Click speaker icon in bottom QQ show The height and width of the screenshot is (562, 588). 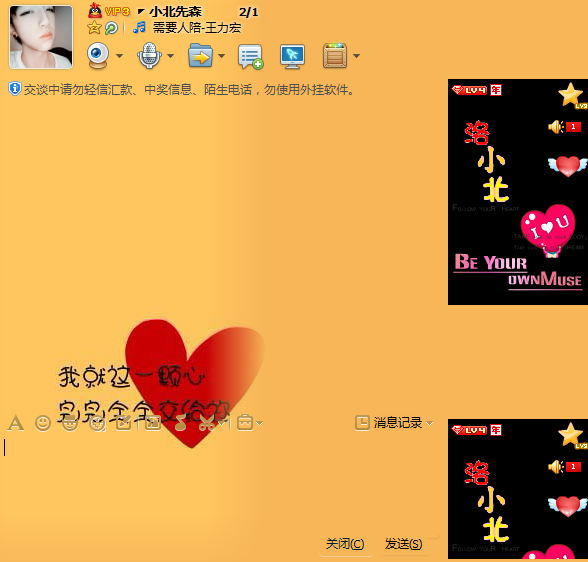(x=556, y=467)
